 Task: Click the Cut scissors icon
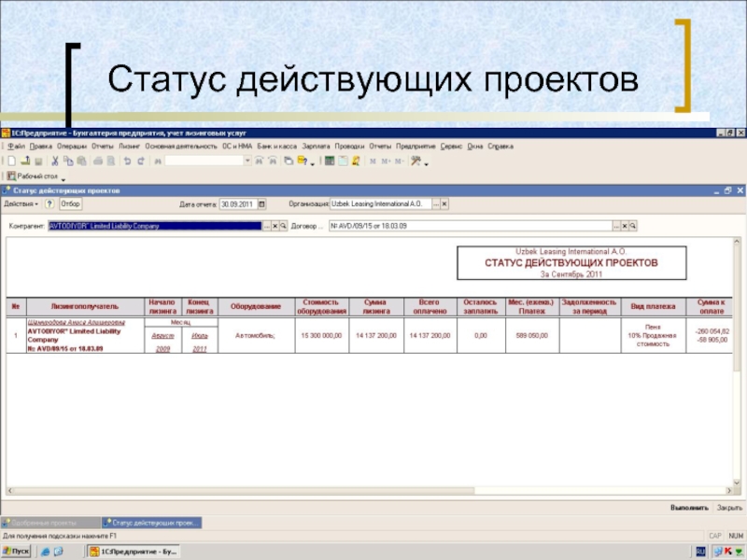tap(55, 161)
